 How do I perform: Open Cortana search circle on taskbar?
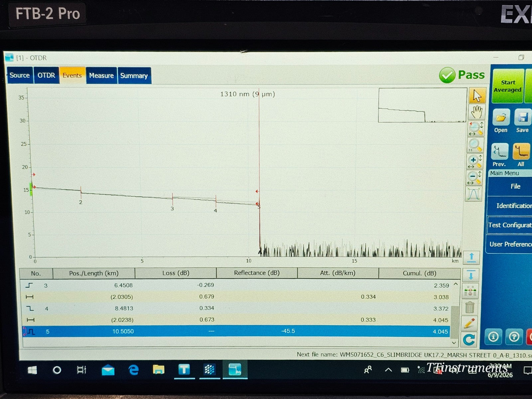click(57, 370)
